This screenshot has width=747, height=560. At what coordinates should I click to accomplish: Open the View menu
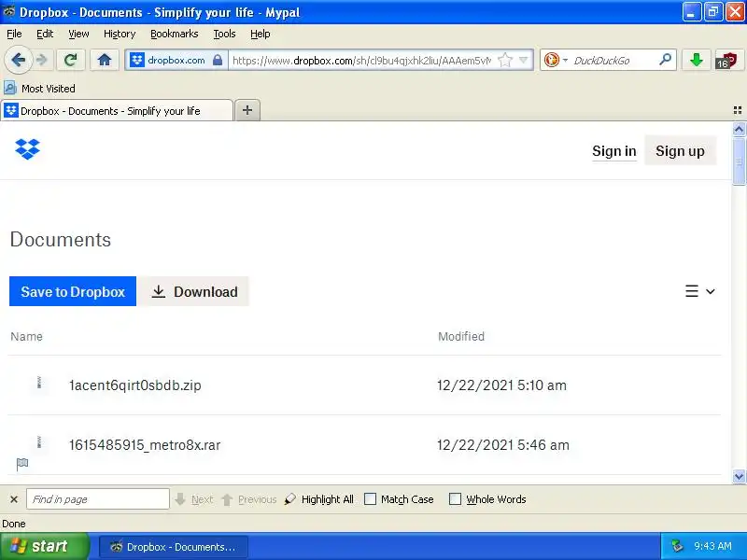[78, 34]
